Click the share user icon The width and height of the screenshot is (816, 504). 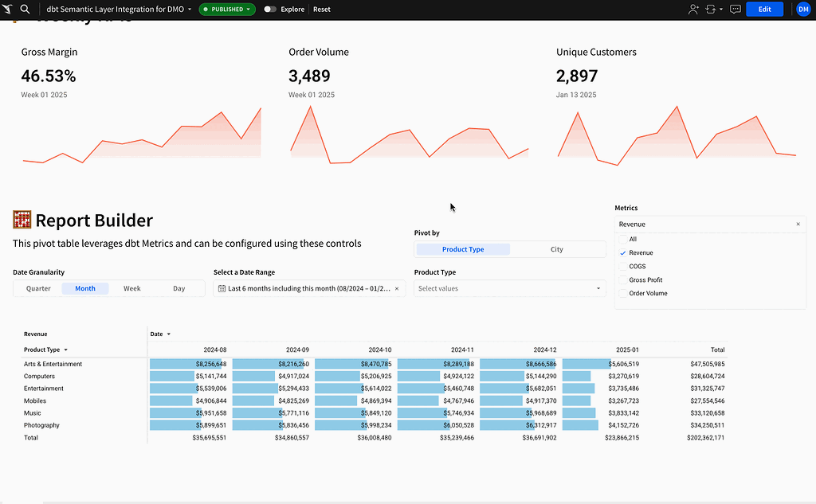(692, 9)
